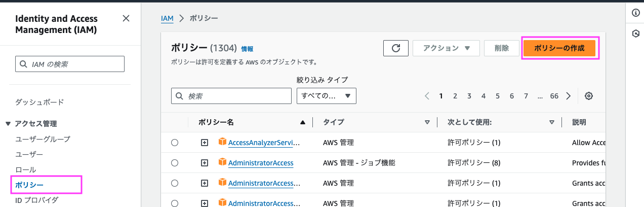This screenshot has height=207, width=644.
Task: Select the third policy row radio button
Action: pos(175,183)
